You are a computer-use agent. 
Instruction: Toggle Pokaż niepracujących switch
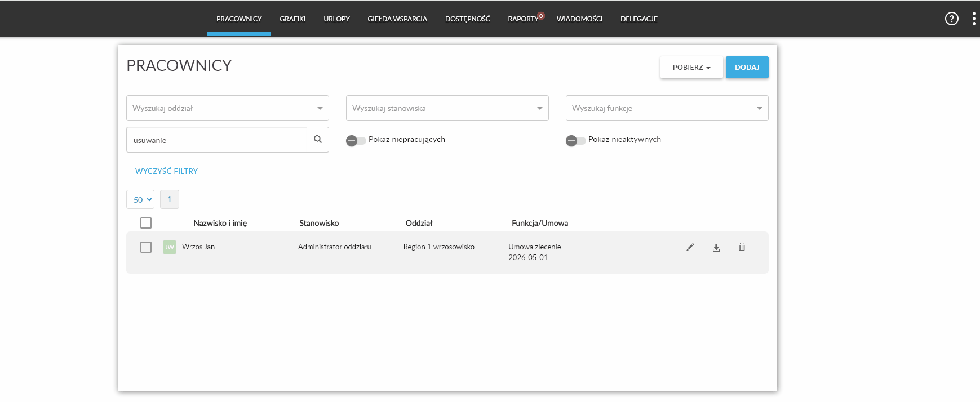tap(356, 140)
